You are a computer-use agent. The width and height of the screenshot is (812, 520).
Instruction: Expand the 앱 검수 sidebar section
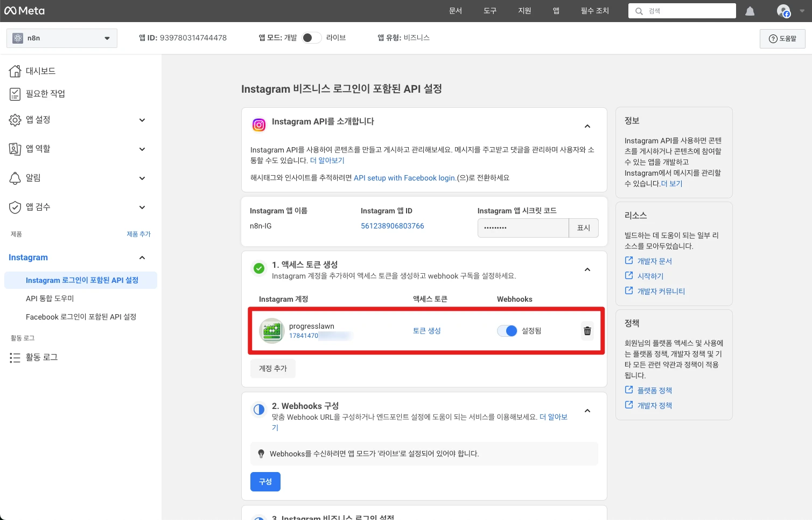[x=142, y=207]
